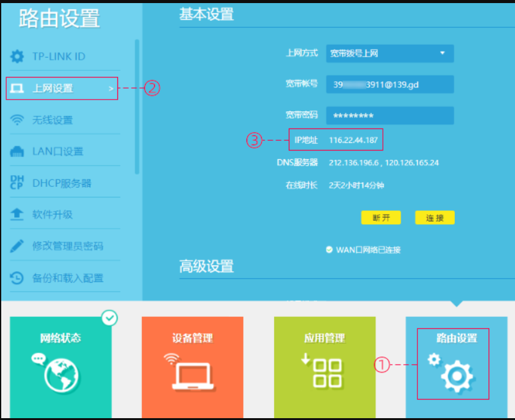Click the TP-LINK ID gear icon
515x420 pixels.
(17, 56)
